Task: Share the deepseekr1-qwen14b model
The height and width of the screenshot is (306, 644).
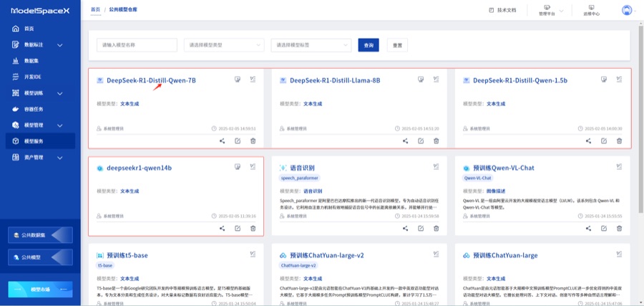Action: pos(223,229)
